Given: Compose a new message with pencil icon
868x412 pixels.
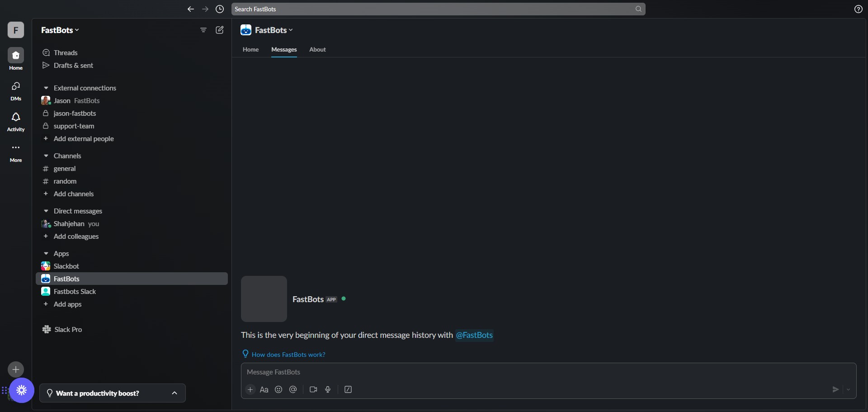Looking at the screenshot, I should click(220, 30).
